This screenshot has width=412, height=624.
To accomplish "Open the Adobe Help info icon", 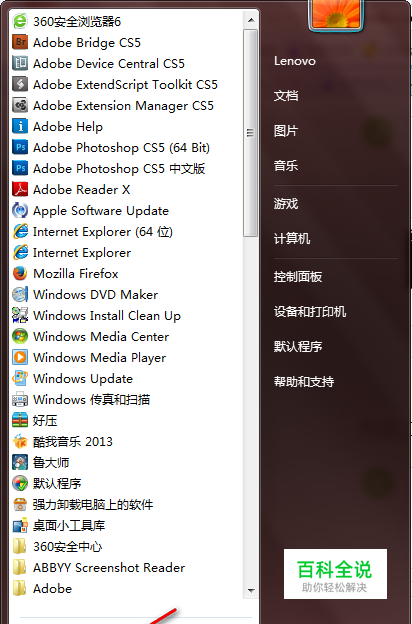I will tap(20, 127).
